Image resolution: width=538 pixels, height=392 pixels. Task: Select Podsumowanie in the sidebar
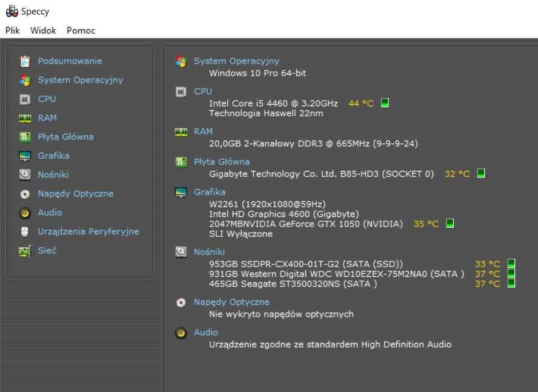tap(70, 61)
